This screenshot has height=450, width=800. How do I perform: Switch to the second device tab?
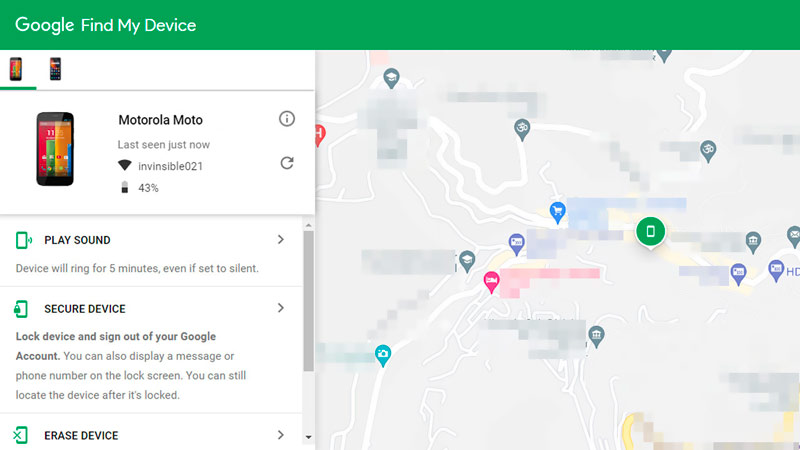coord(55,69)
